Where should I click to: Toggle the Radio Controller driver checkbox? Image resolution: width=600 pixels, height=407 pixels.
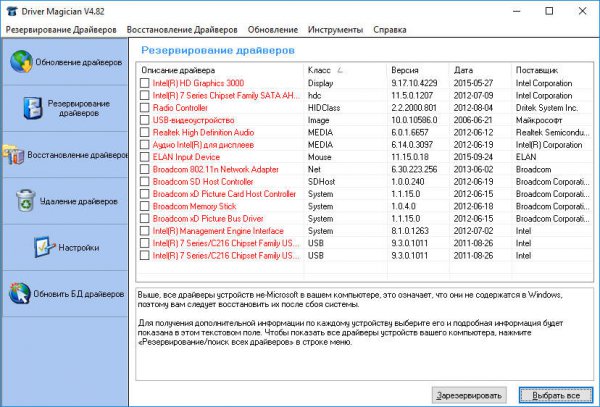point(145,108)
